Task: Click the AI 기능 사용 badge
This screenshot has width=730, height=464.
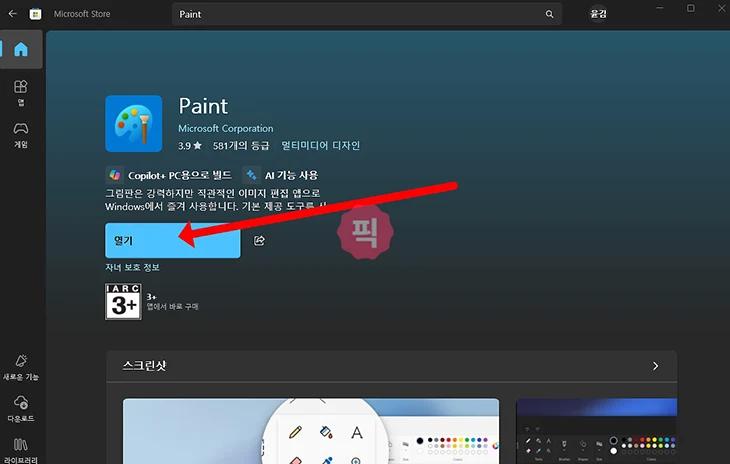Action: [281, 175]
